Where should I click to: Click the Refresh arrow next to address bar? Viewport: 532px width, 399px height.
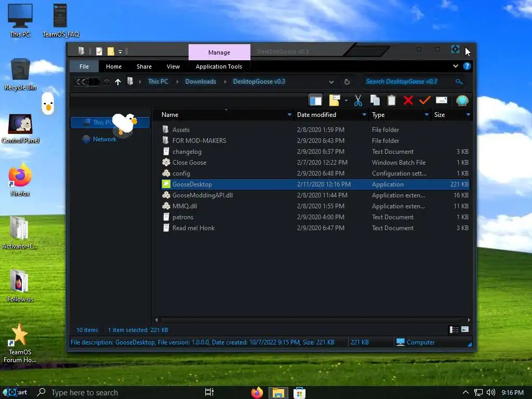(347, 82)
